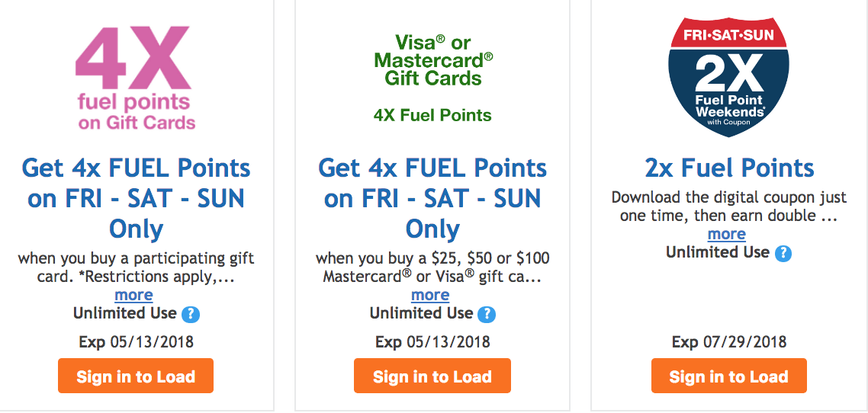Click the first coupon's 'Exp 05/13/2018' text
Image resolution: width=868 pixels, height=413 pixels.
click(137, 341)
